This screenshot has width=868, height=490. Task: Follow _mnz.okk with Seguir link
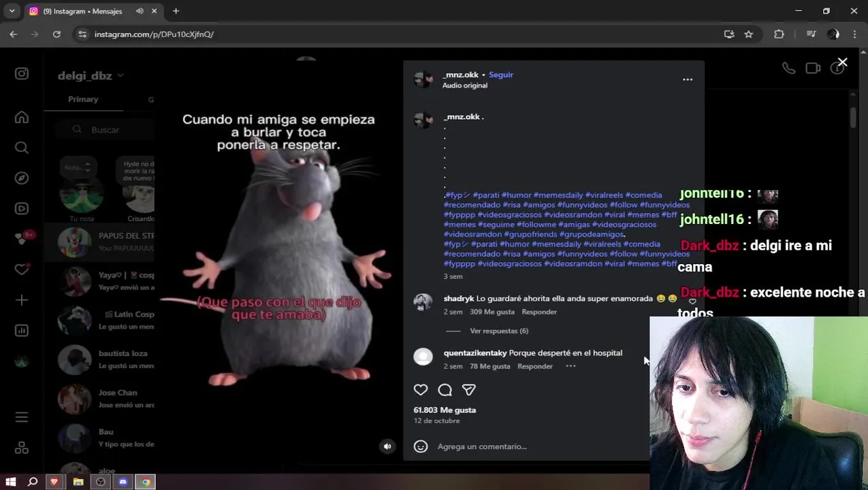click(x=501, y=75)
